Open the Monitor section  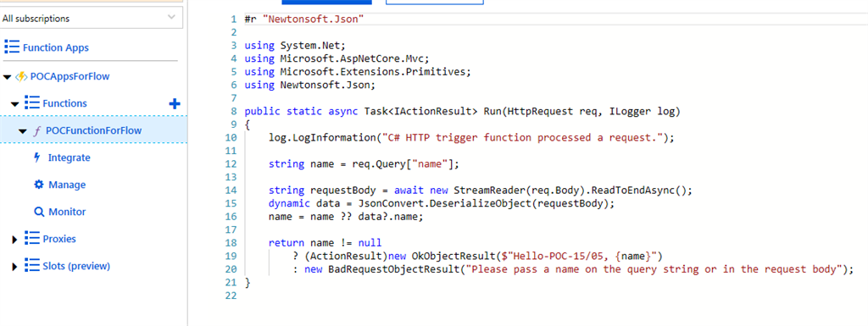tap(67, 212)
